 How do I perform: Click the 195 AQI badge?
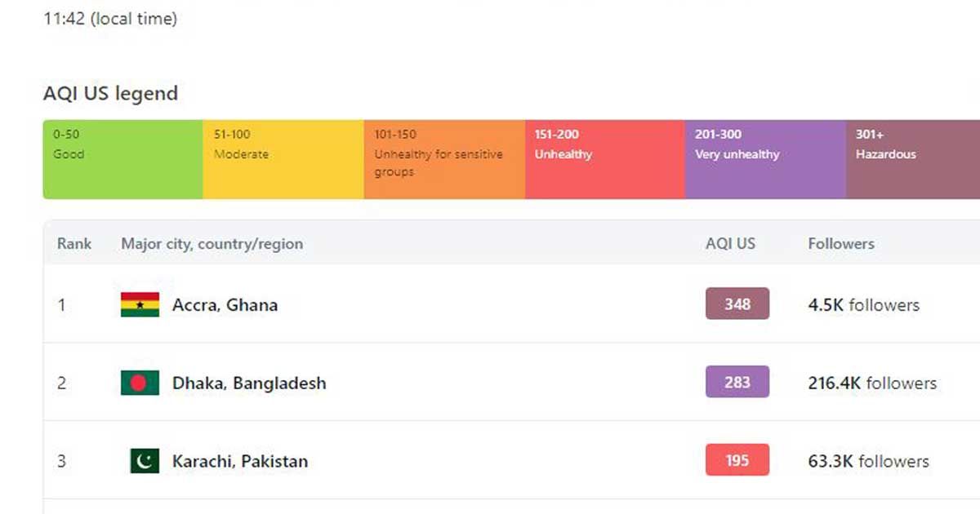737,460
